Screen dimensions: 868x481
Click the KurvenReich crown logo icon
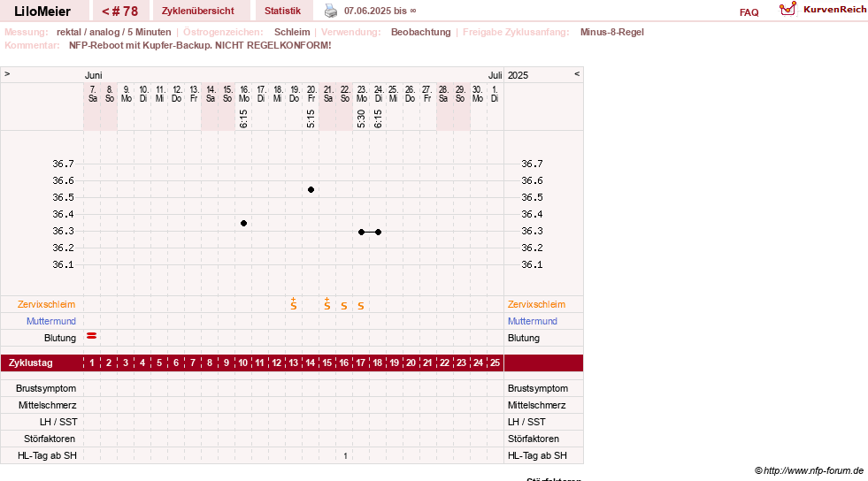click(787, 9)
